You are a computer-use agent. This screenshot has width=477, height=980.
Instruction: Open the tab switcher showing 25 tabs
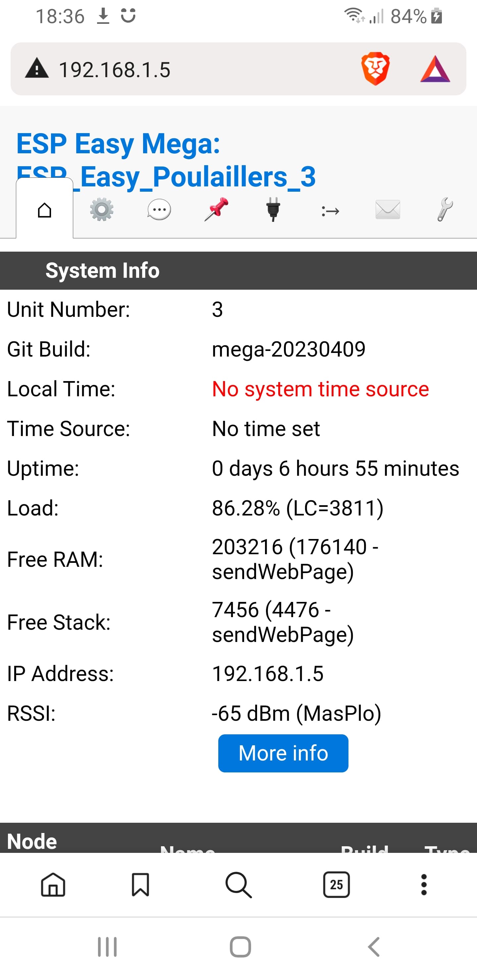(x=336, y=885)
